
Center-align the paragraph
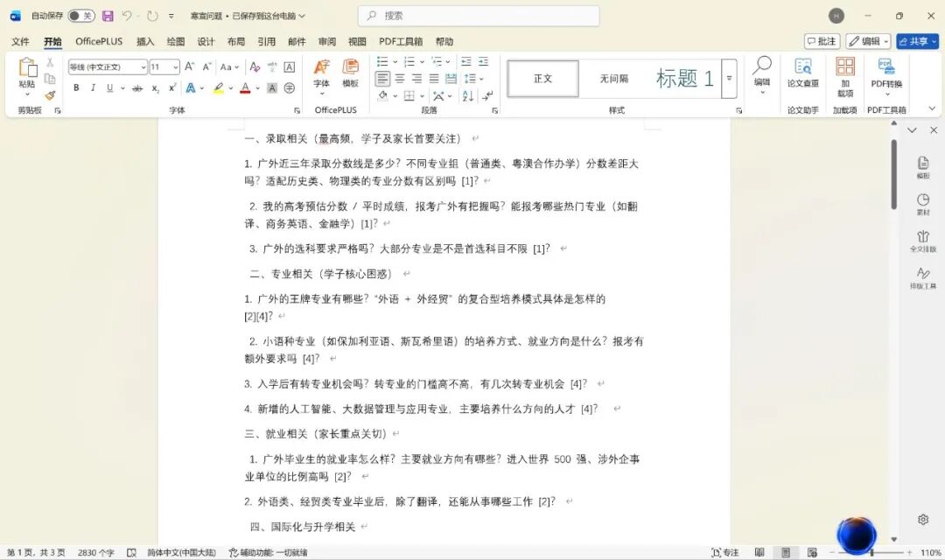tap(400, 79)
